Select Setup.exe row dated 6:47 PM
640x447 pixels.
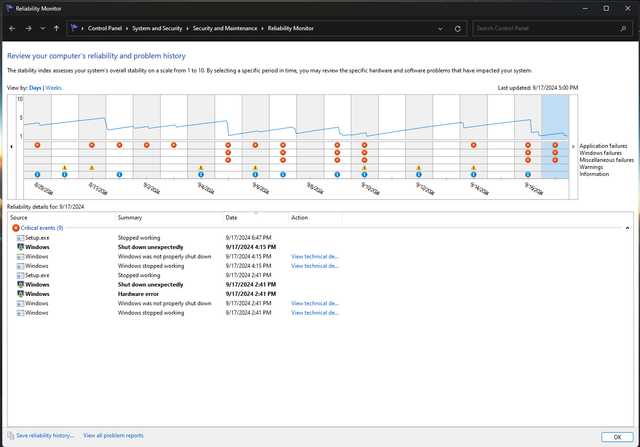point(320,238)
